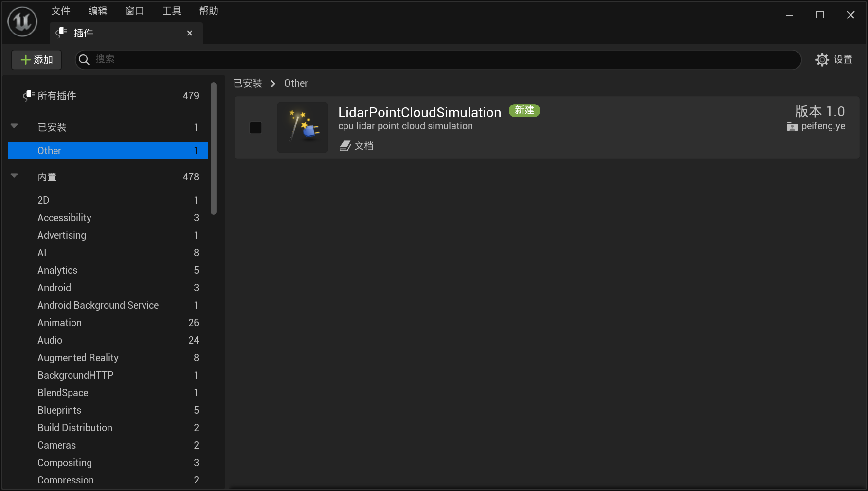Close the plugin browser window
868x491 pixels.
tap(850, 15)
